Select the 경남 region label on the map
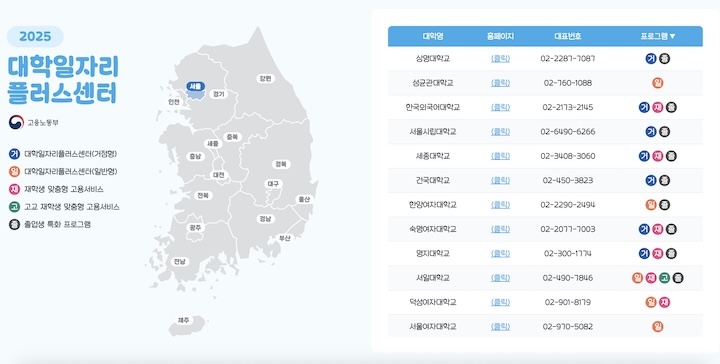The height and width of the screenshot is (364, 720). pyautogui.click(x=265, y=218)
